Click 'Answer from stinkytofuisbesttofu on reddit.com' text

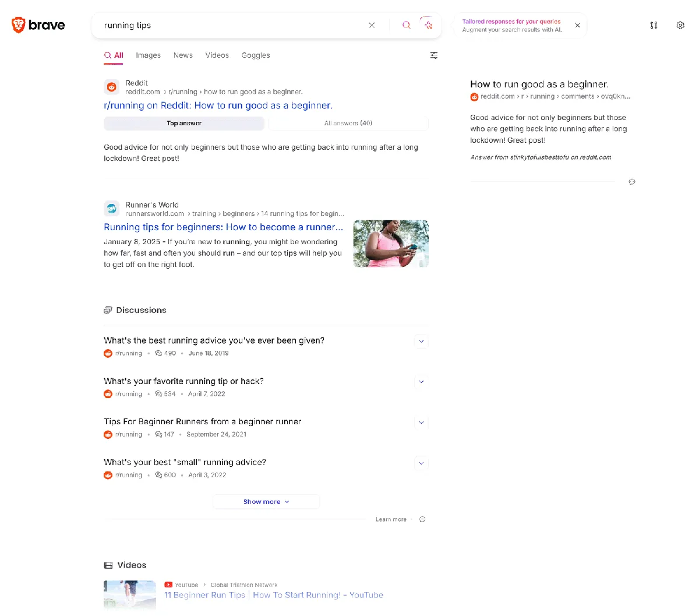pos(541,157)
